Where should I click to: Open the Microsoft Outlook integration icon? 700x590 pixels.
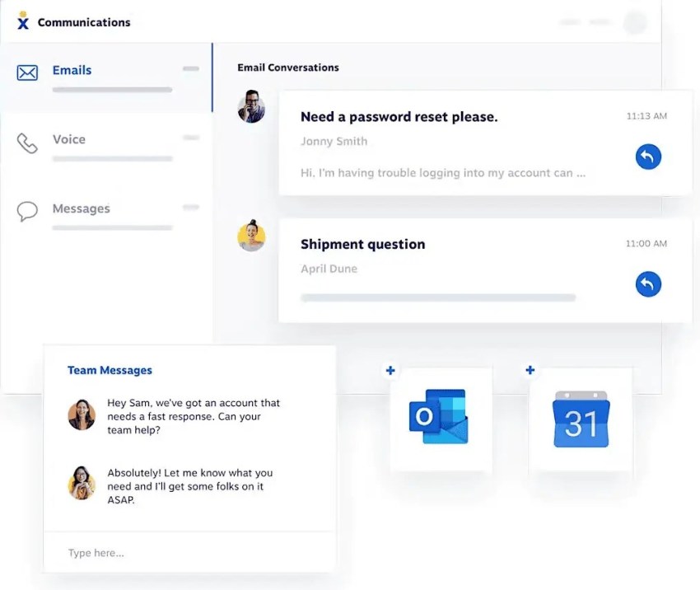click(439, 416)
